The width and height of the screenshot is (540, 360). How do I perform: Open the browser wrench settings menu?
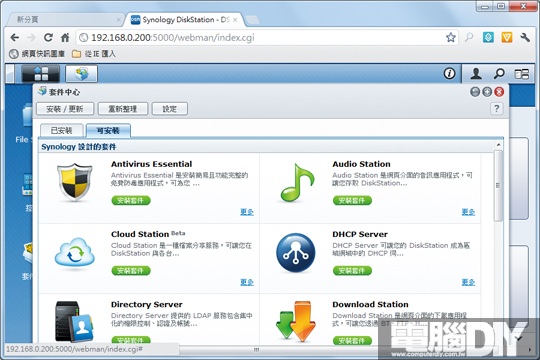click(x=525, y=37)
